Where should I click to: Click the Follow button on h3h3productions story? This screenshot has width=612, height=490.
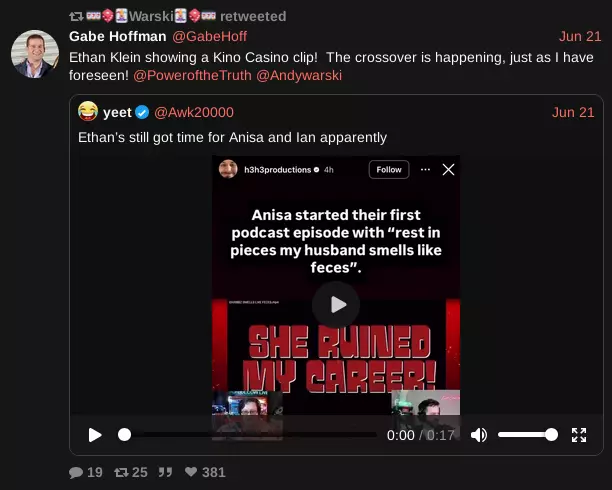[389, 169]
